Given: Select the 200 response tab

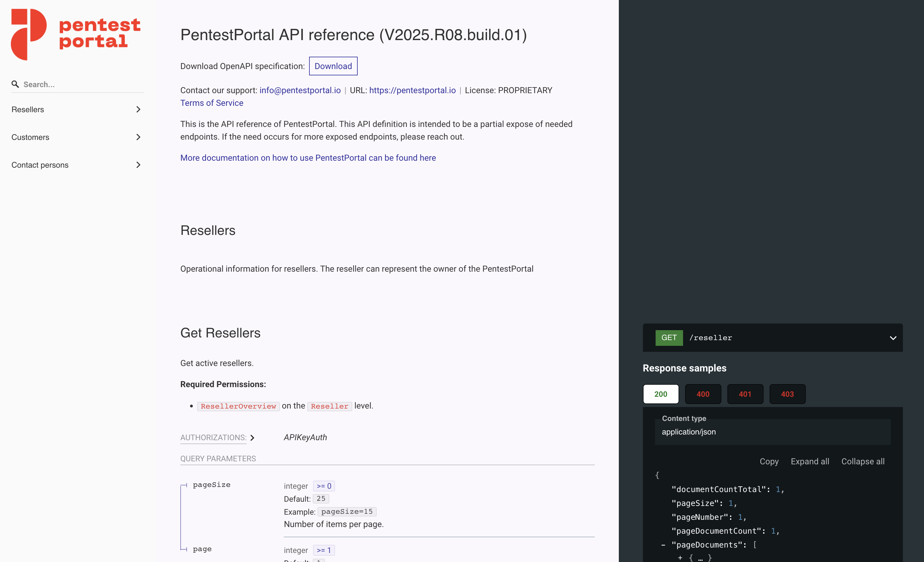Looking at the screenshot, I should pos(661,394).
